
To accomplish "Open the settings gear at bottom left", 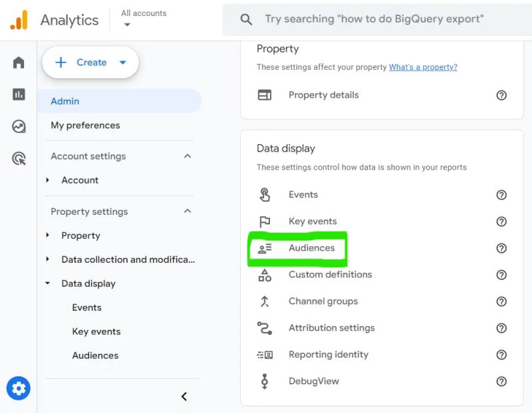I will [x=19, y=388].
